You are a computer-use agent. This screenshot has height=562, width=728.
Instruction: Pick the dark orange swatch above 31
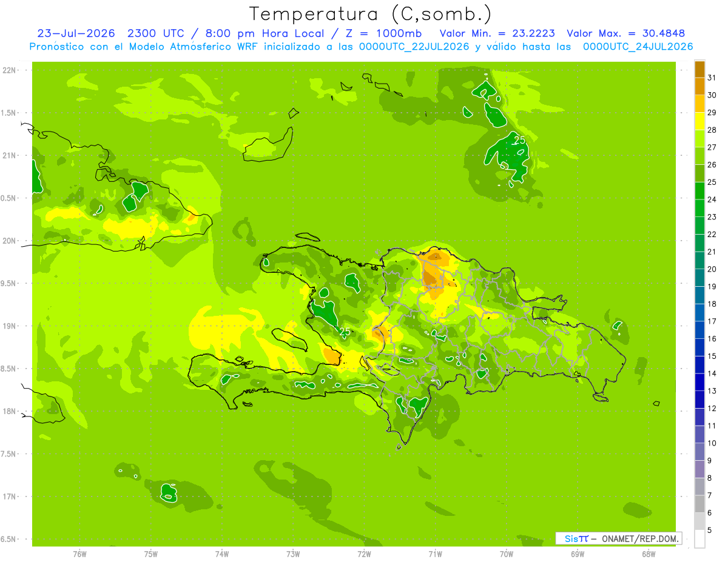point(699,69)
